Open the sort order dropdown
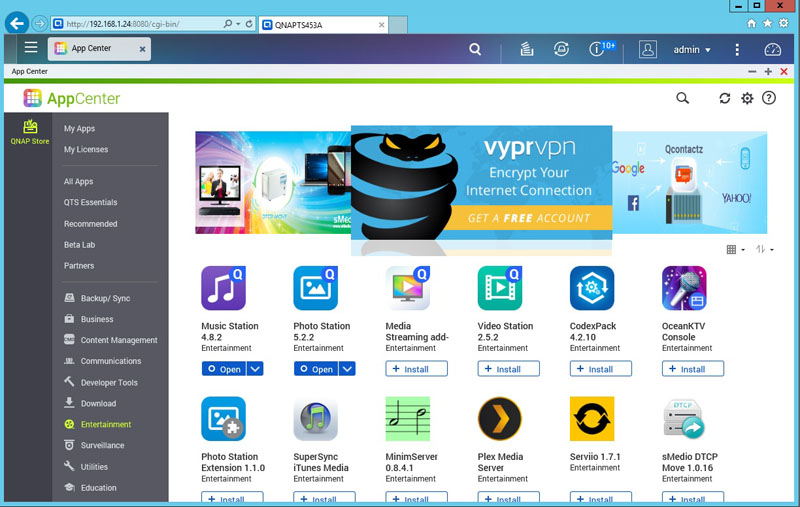Viewport: 800px width, 507px height. coord(765,249)
